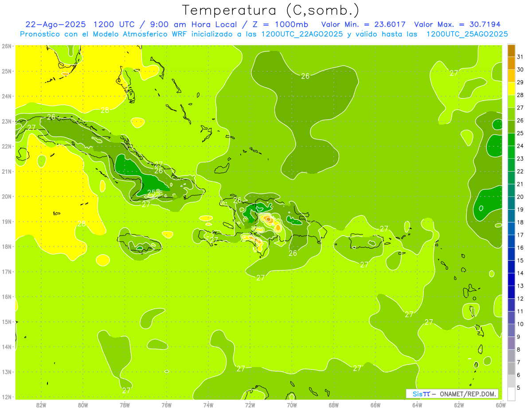532x411 pixels.
Task: Click the yellow legend swatch between 28 and 29
Action: [511, 89]
